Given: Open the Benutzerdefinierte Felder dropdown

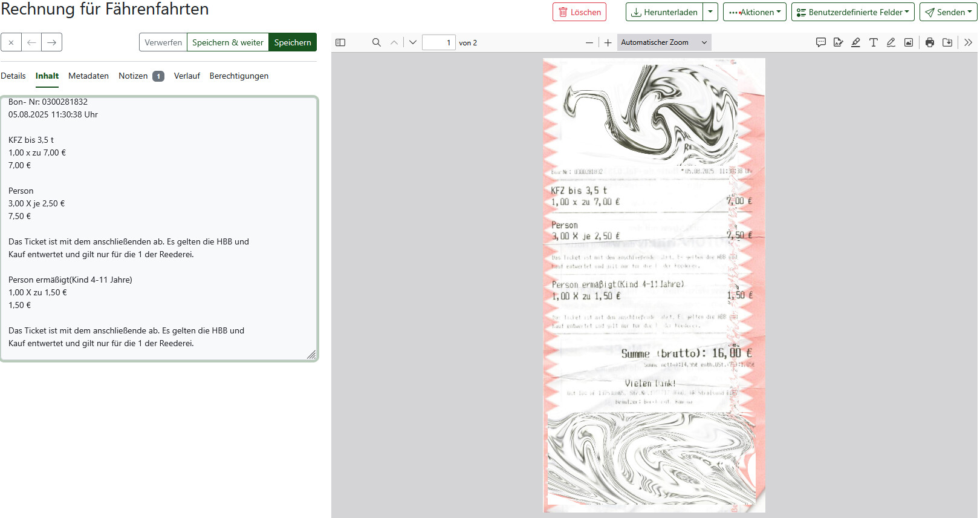Looking at the screenshot, I should pyautogui.click(x=852, y=12).
